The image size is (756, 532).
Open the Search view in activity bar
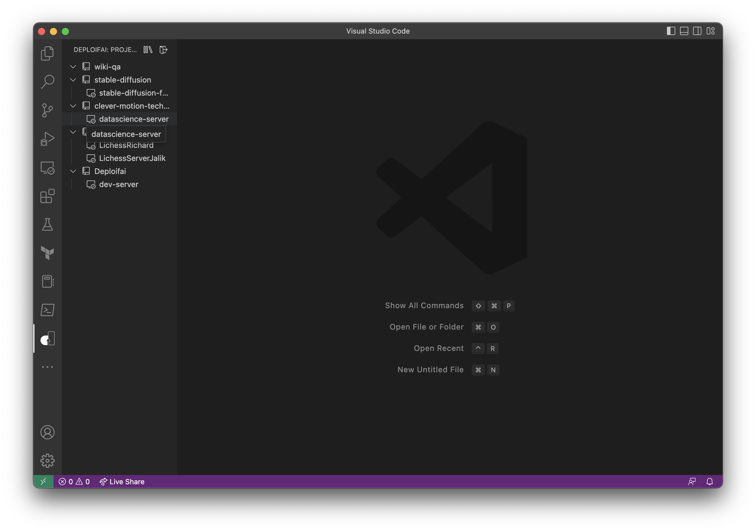[x=48, y=82]
